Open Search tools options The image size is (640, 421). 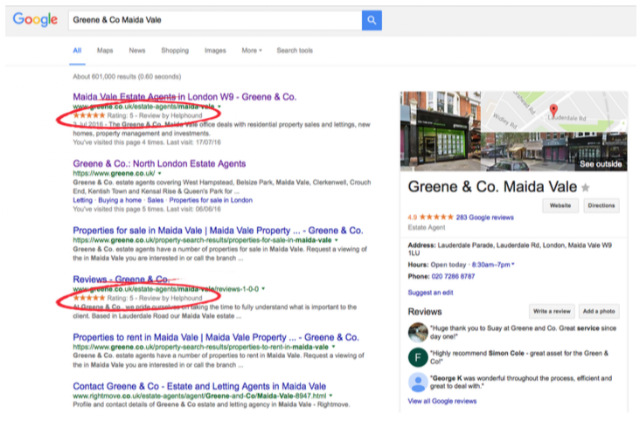(x=295, y=50)
